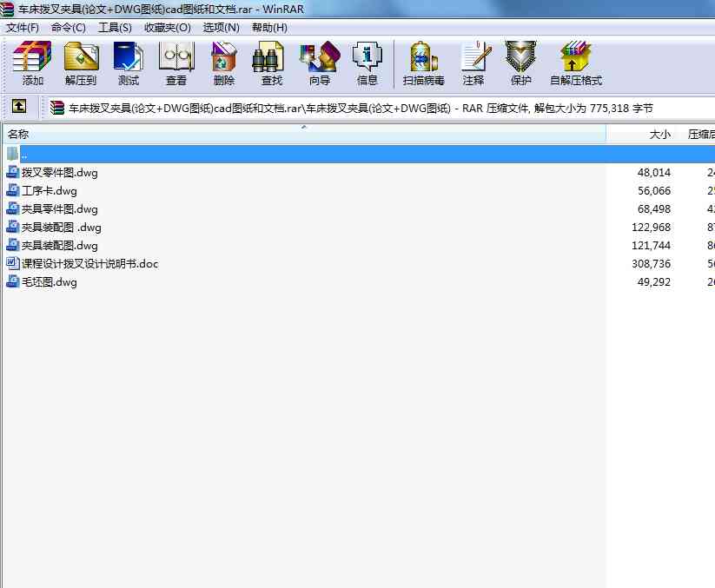
Task: Run the 测试 (Test) archive tool
Action: [x=128, y=63]
